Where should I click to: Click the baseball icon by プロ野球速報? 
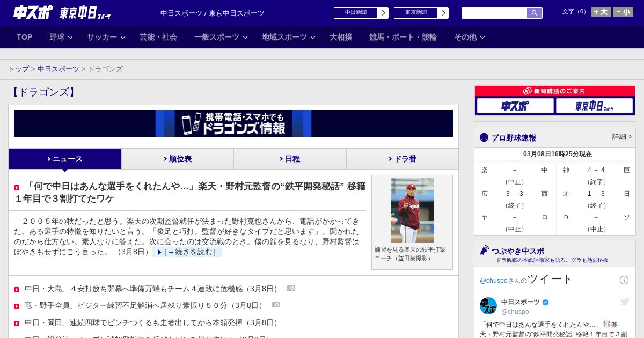coord(484,137)
